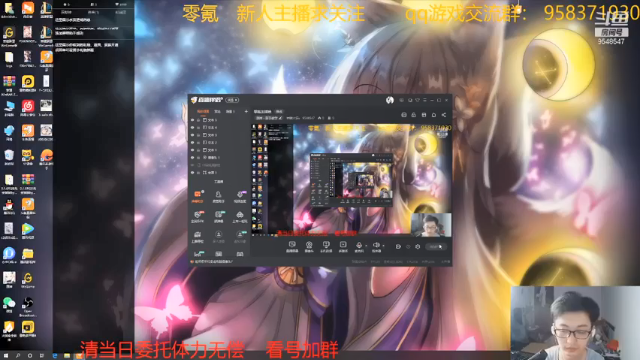The height and width of the screenshot is (360, 640).
Task: Open microphone dropdown arrow
Action: coord(366,246)
